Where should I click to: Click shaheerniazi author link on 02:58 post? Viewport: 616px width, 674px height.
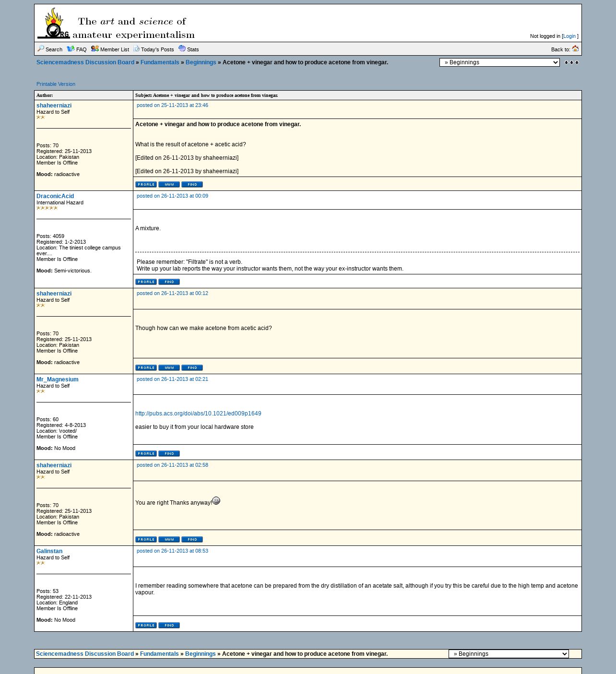[54, 465]
